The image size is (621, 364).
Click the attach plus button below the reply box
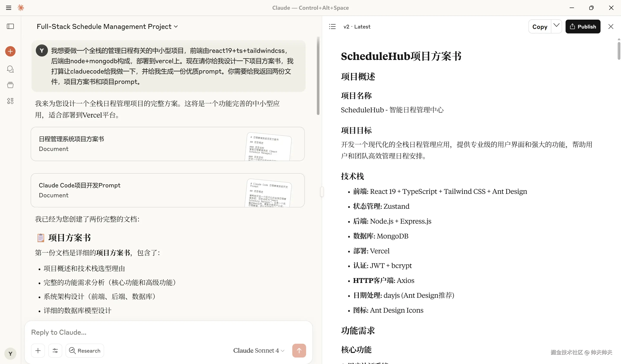point(38,350)
